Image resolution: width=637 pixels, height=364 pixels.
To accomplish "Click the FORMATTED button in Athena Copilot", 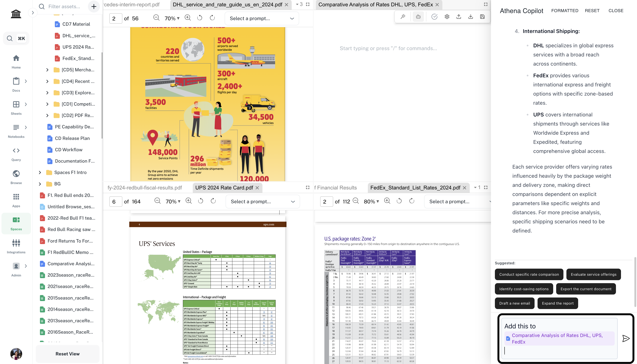I will [565, 10].
